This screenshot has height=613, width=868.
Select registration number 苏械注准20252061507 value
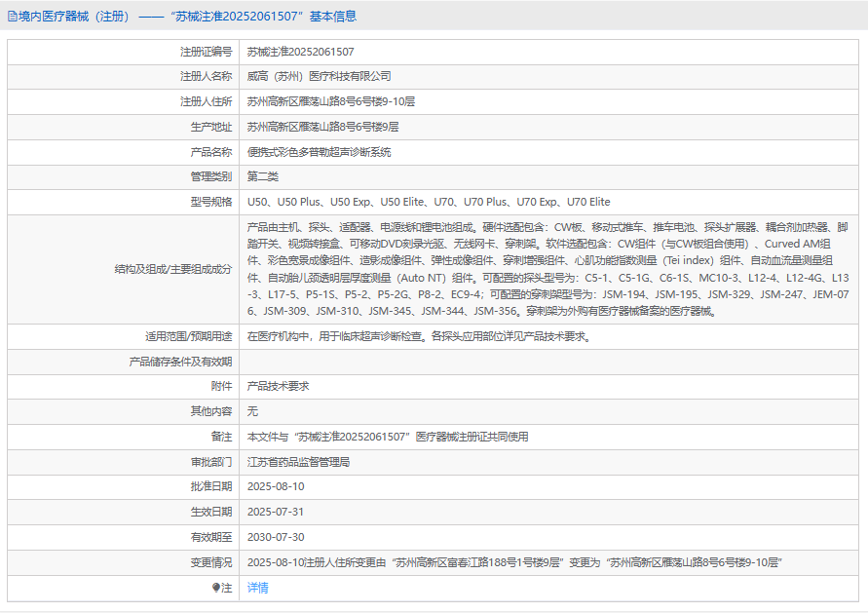301,52
